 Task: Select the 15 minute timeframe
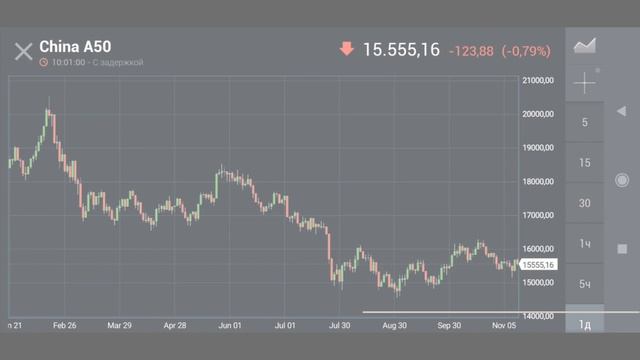coord(584,162)
